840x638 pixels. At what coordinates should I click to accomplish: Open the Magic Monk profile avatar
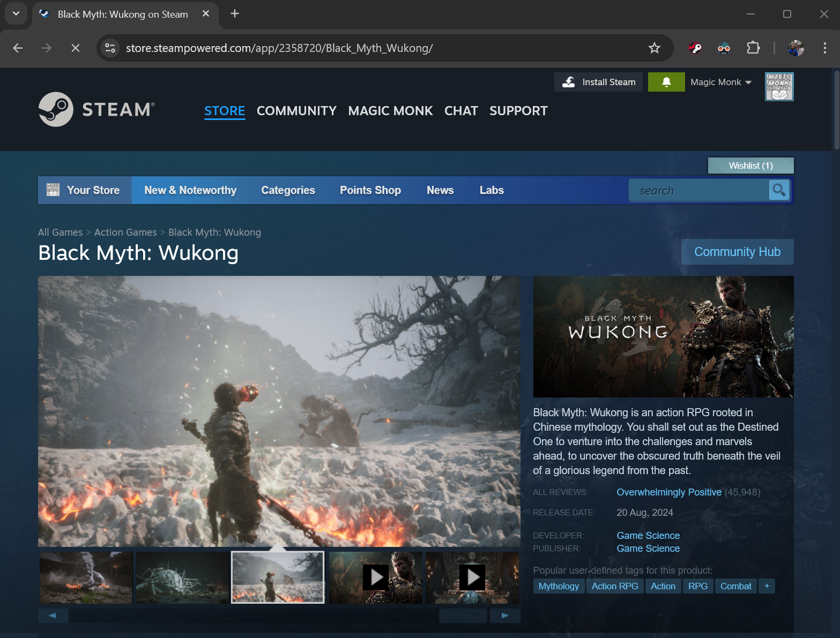[779, 87]
